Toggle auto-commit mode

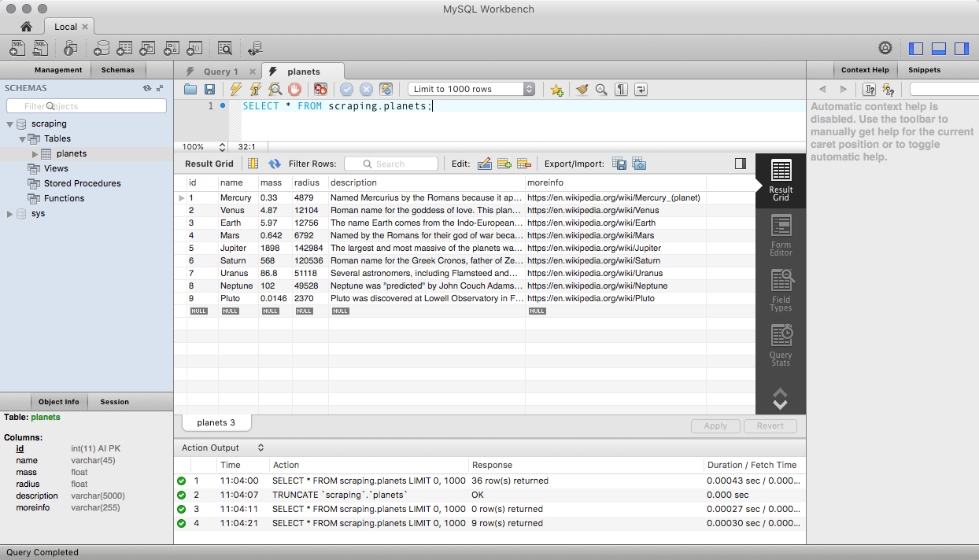386,90
